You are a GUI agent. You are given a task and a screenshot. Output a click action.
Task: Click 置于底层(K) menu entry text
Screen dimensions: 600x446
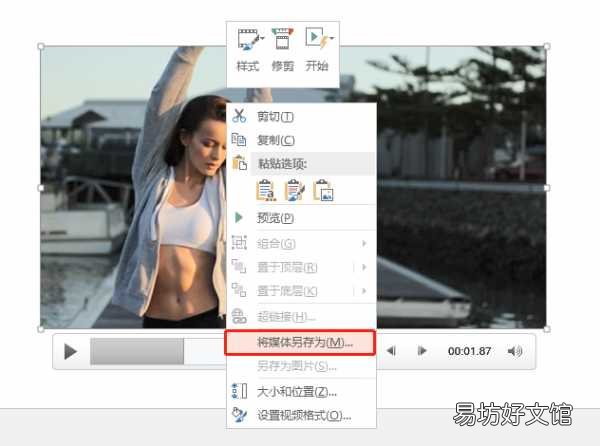(287, 291)
